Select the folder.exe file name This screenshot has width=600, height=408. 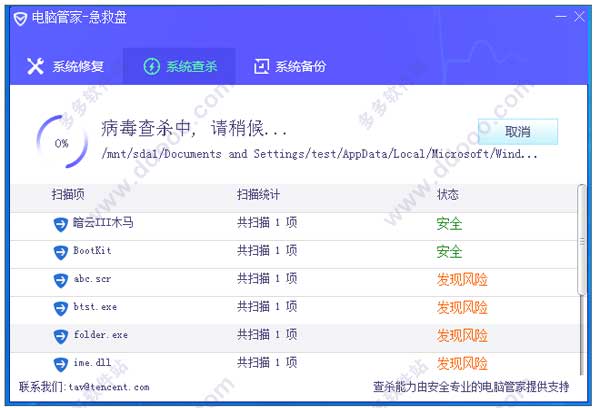[101, 335]
